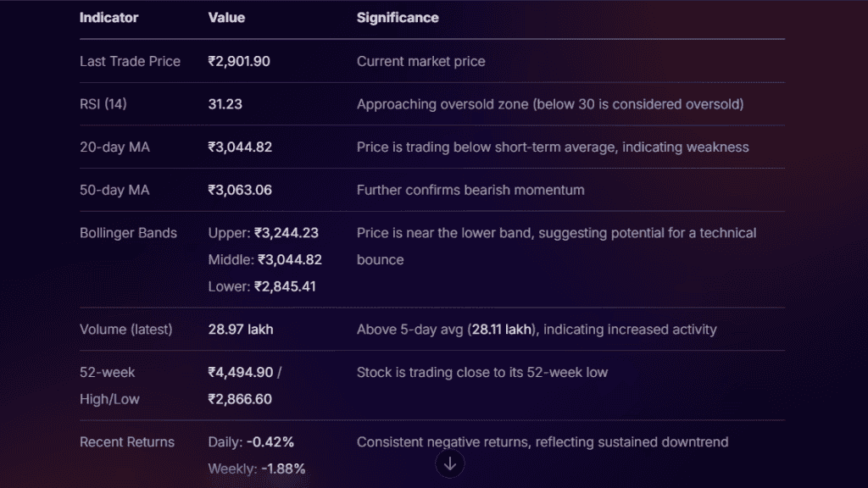The width and height of the screenshot is (868, 488).
Task: Click the Recent Returns row label
Action: pos(127,442)
